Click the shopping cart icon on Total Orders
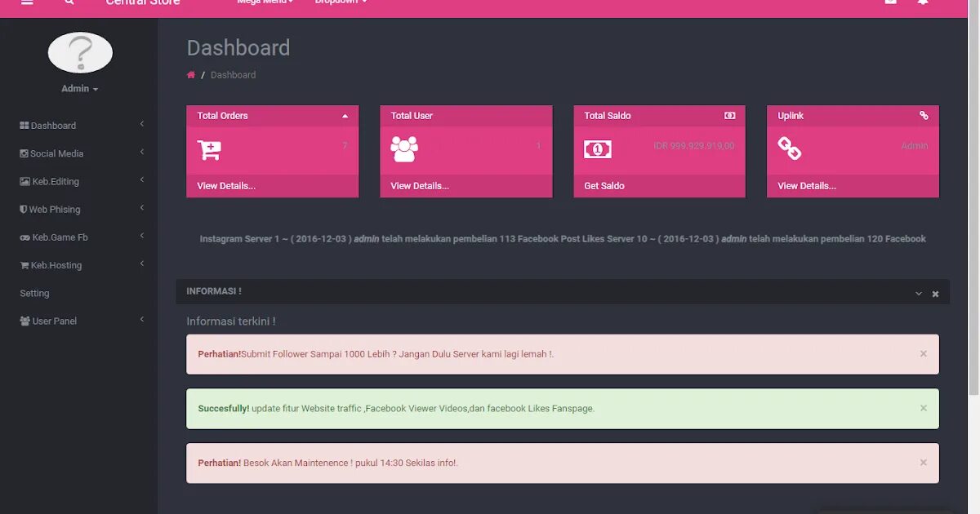 (x=209, y=150)
